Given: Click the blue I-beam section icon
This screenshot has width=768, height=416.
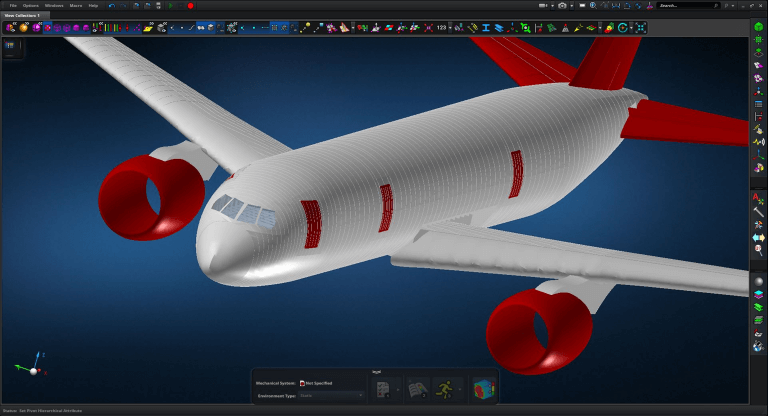Looking at the screenshot, I should (x=486, y=28).
